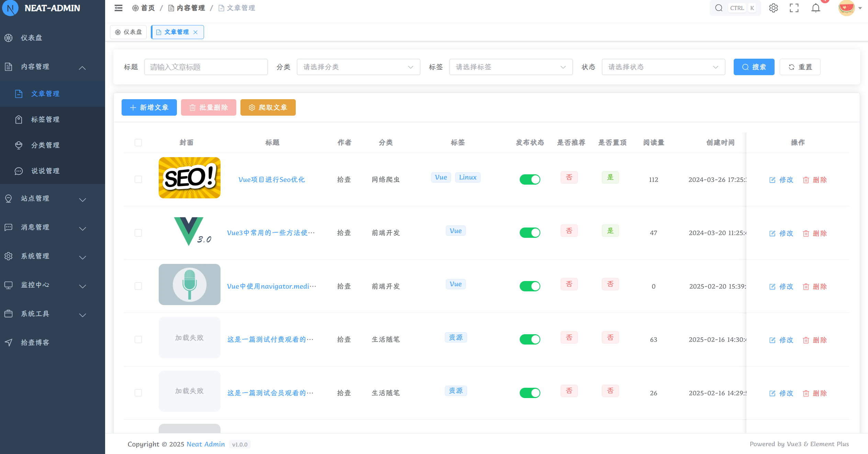
Task: Go to 标签管理 in sidebar
Action: pos(45,119)
